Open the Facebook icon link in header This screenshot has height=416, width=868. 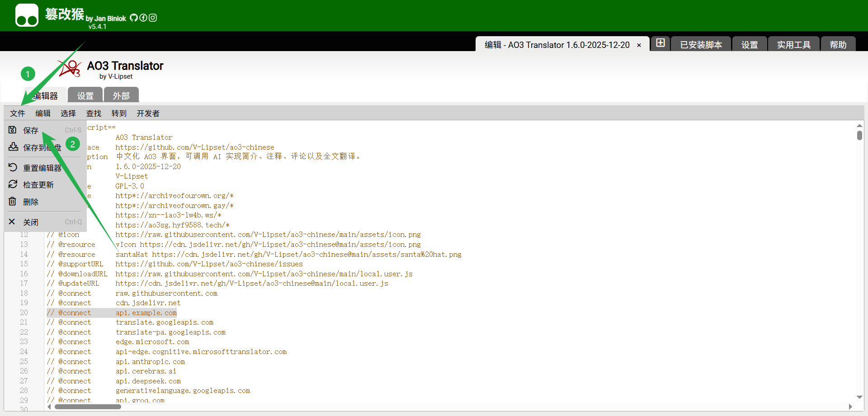pyautogui.click(x=143, y=18)
